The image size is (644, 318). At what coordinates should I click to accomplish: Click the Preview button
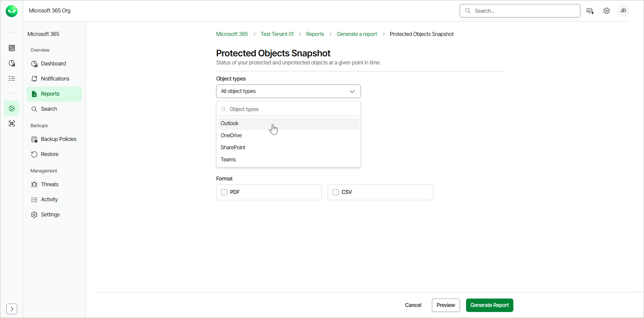(446, 305)
